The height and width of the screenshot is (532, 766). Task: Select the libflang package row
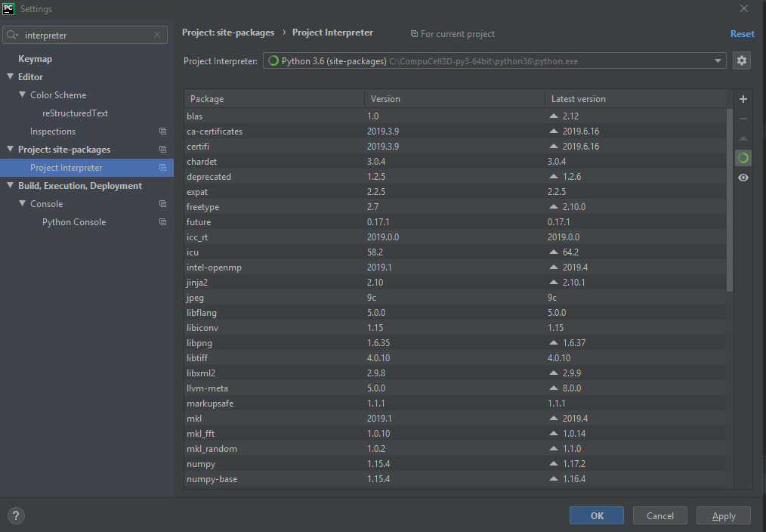456,313
